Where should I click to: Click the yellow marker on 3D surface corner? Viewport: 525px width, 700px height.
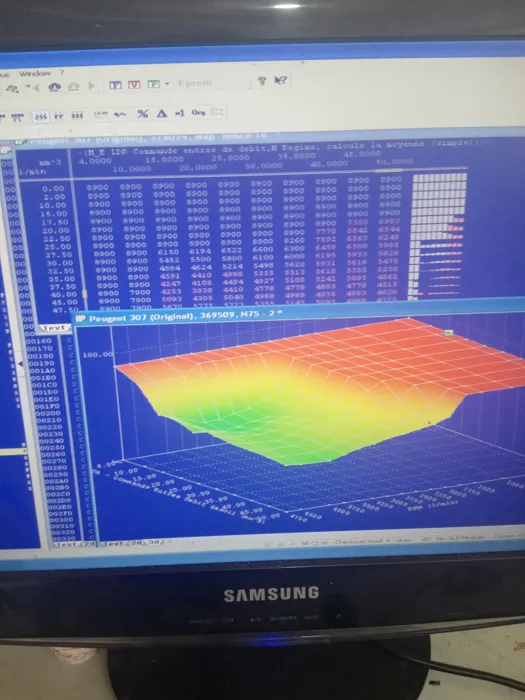pos(449,332)
